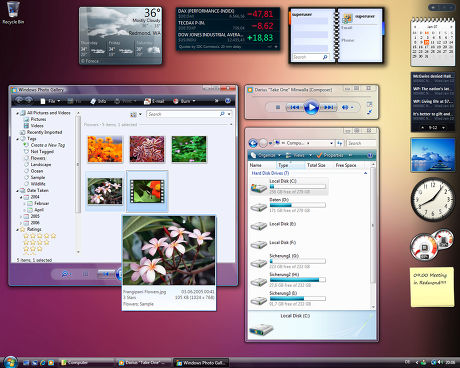Collapse the Hard Disk Drives group

click(x=365, y=173)
